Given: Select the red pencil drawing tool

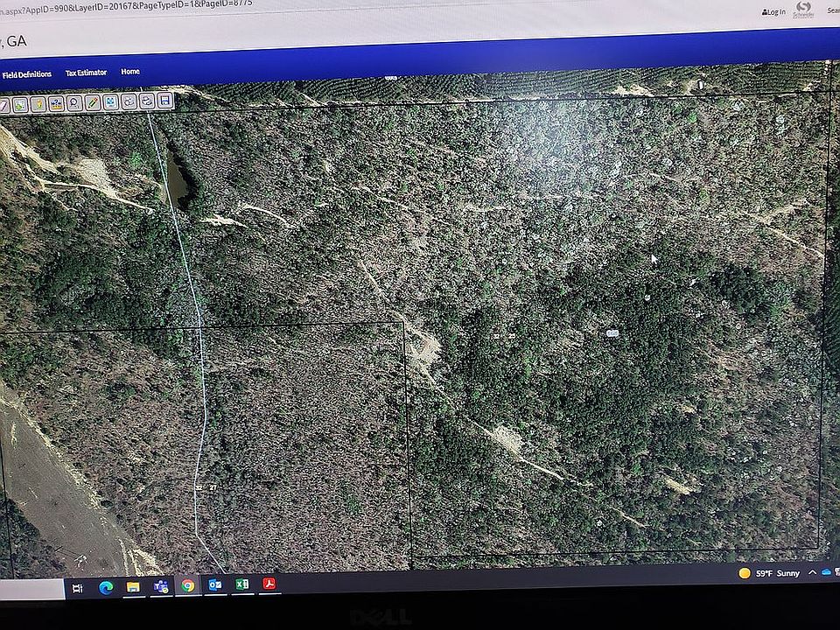Looking at the screenshot, I should [90, 102].
